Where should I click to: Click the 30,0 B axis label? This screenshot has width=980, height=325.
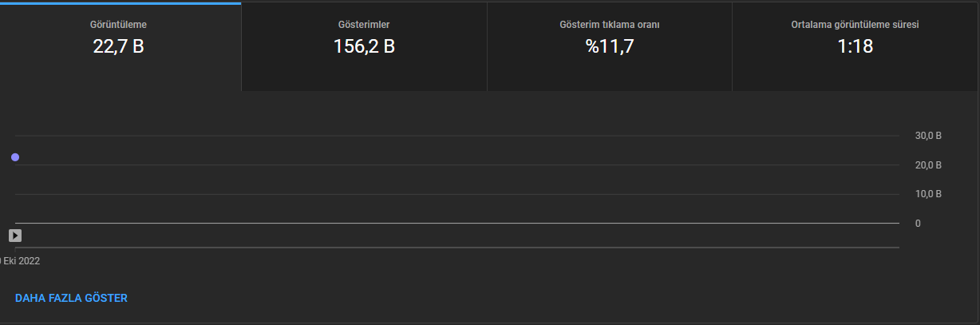pos(928,136)
